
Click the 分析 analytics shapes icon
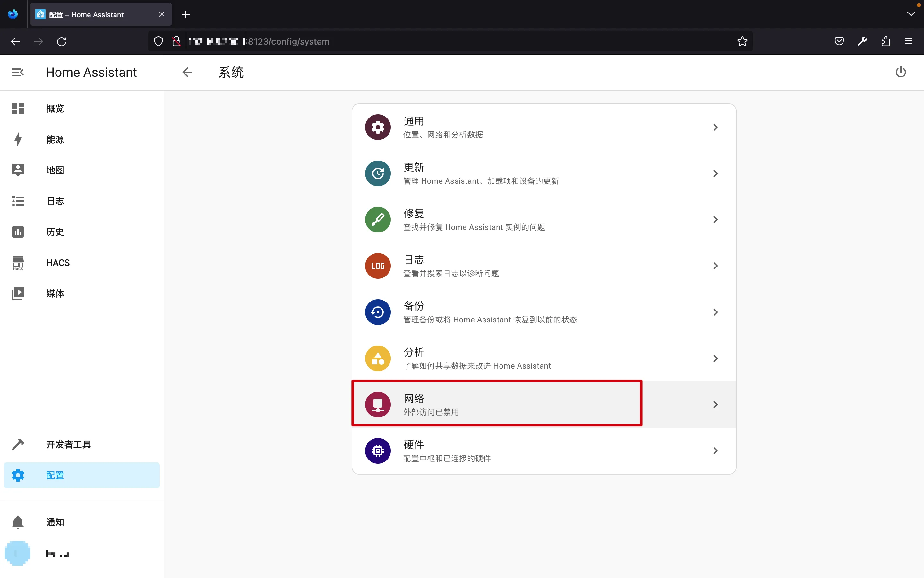click(x=378, y=358)
